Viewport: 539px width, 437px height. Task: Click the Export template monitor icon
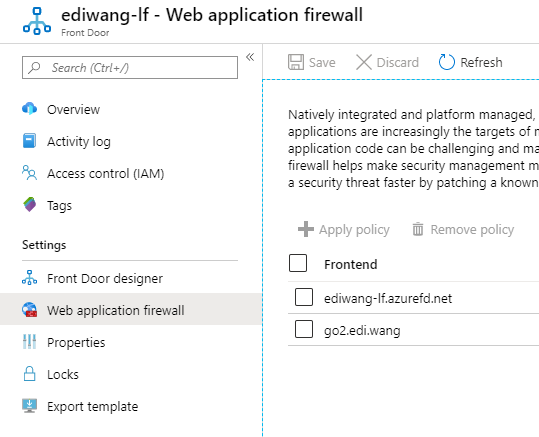[x=30, y=406]
